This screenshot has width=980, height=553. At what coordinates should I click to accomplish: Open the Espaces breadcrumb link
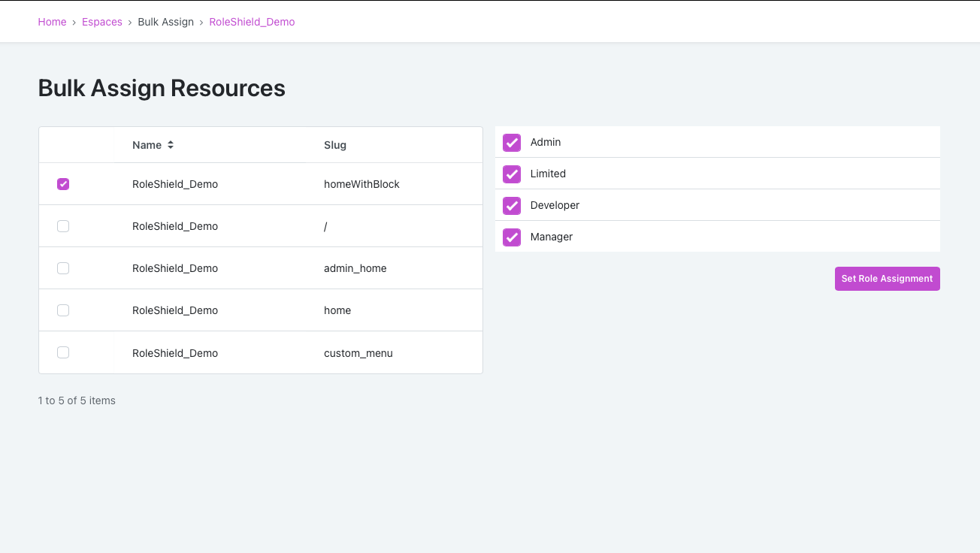pos(102,22)
